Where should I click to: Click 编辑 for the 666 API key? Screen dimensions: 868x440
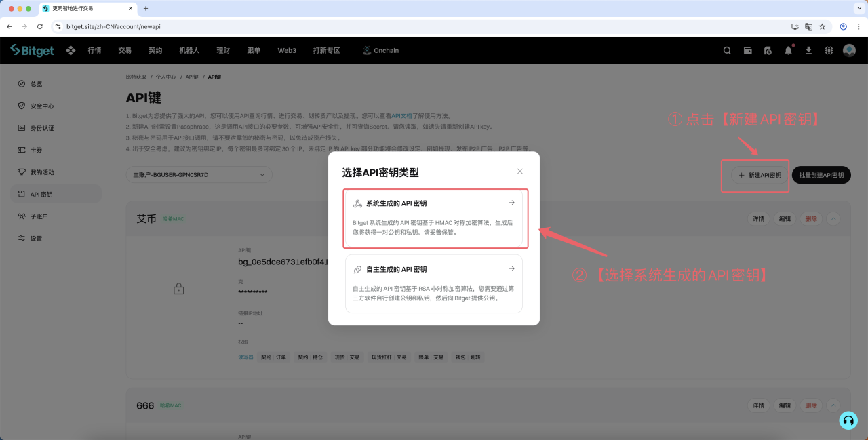pos(785,405)
